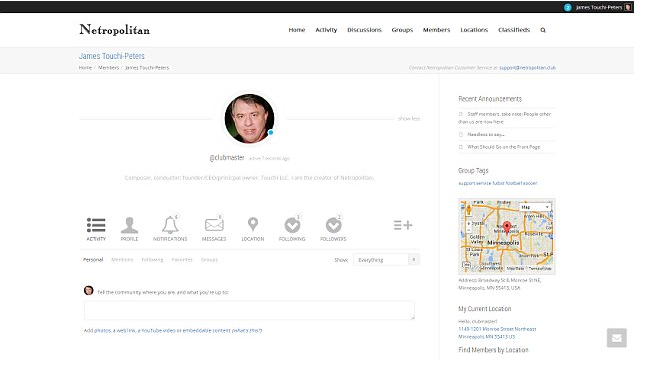
Task: Open the James Touchi-Peters account menu in the top bar
Action: click(x=598, y=7)
